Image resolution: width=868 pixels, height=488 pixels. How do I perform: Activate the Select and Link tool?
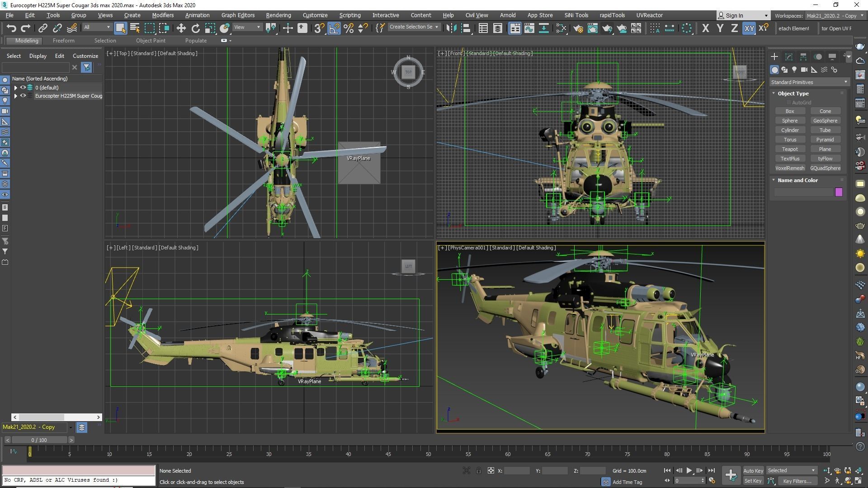tap(42, 28)
